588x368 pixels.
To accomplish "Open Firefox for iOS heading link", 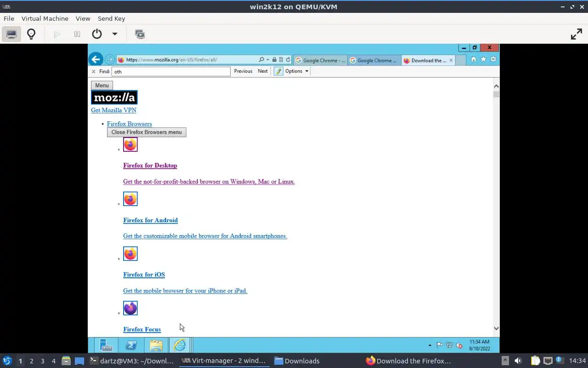I will (x=144, y=275).
